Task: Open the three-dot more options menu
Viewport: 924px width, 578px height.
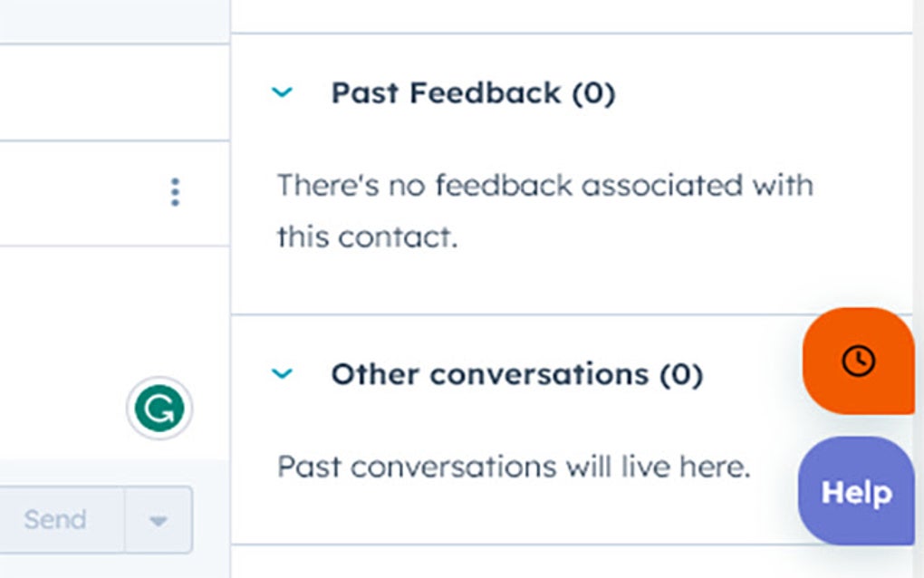Action: pos(175,192)
